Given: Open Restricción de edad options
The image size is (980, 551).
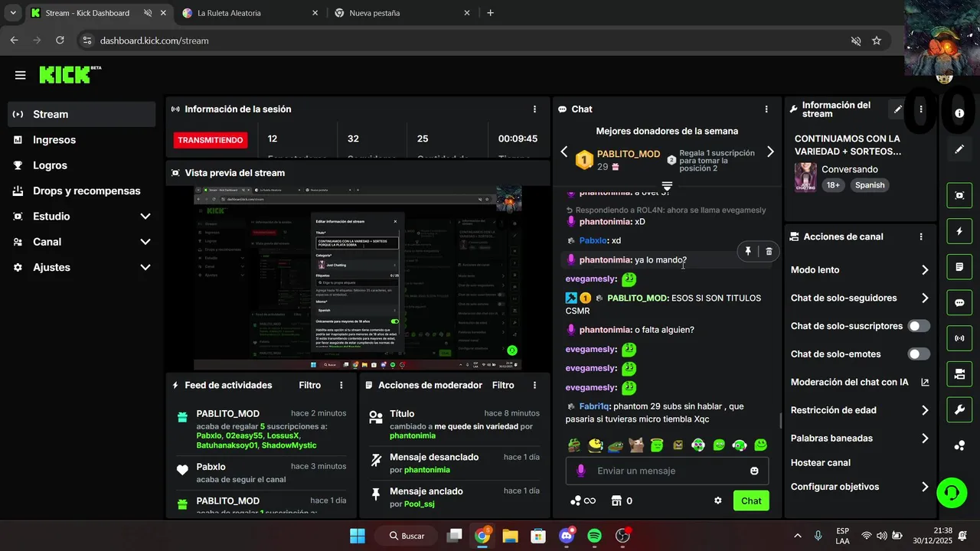Looking at the screenshot, I should pos(860,410).
